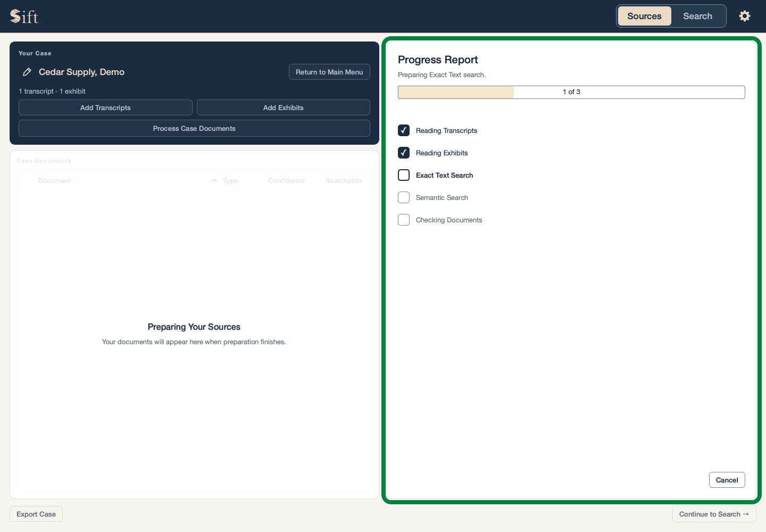Click the case name Cedar Supply, Demo
This screenshot has width=766, height=532.
[x=81, y=72]
